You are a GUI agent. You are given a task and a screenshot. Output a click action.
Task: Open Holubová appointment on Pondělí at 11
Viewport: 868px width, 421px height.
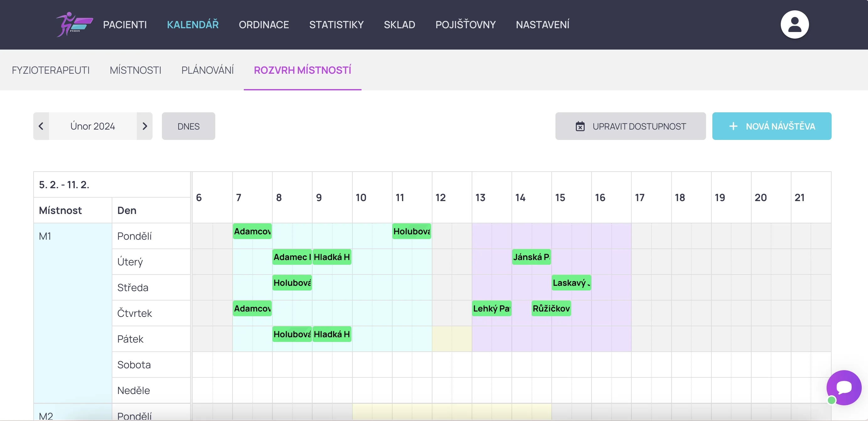pyautogui.click(x=411, y=232)
